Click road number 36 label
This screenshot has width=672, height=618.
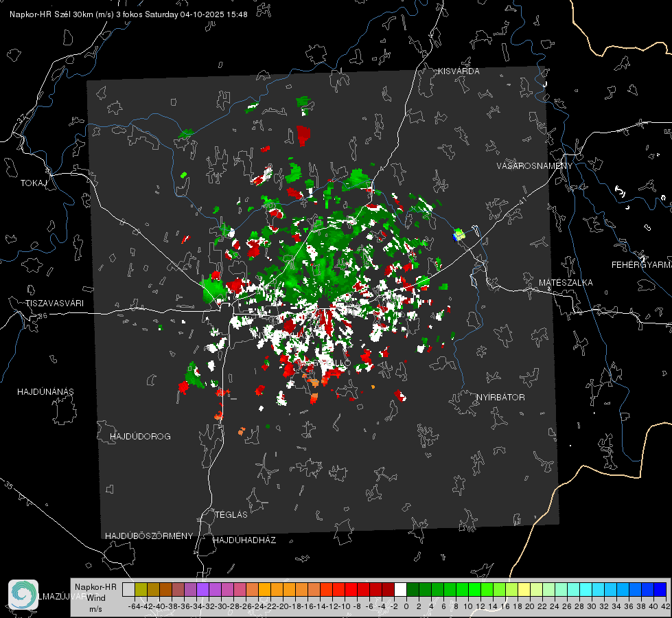[x=43, y=316]
